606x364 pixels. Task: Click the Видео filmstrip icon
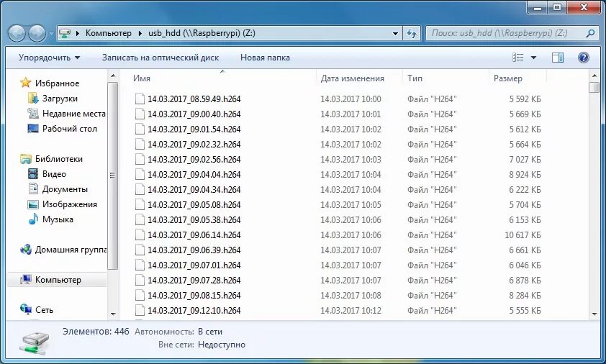(33, 173)
